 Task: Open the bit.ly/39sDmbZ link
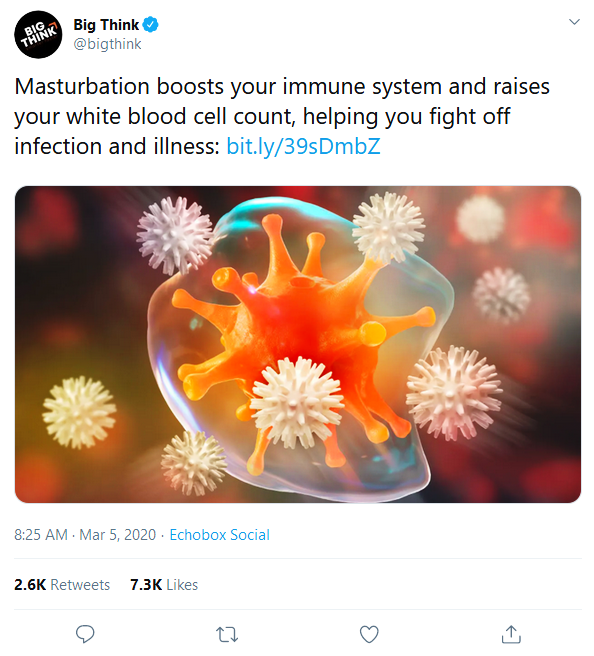(x=303, y=146)
